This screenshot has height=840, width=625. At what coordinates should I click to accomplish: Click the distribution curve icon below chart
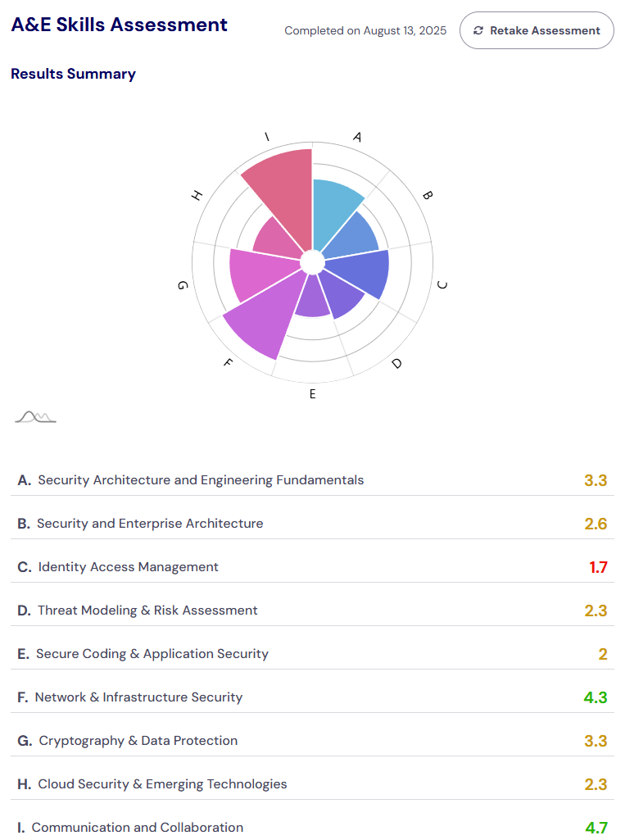click(x=35, y=417)
